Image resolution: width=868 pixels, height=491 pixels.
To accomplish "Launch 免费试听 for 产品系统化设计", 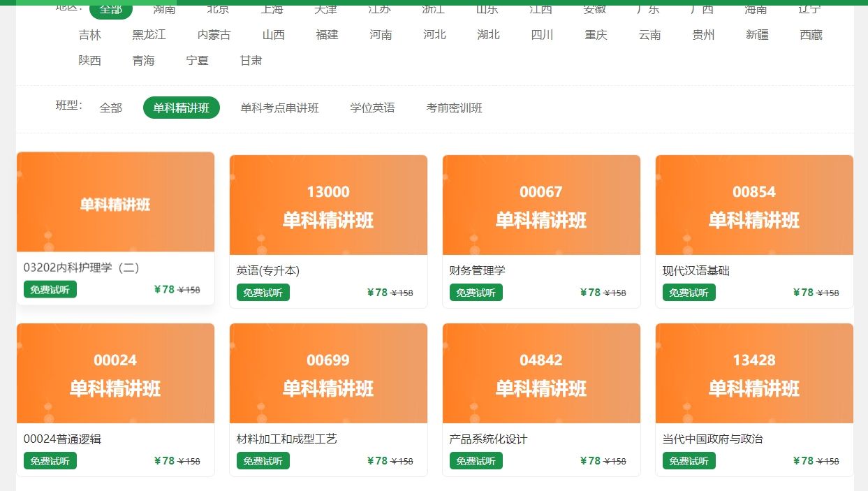I will click(476, 461).
